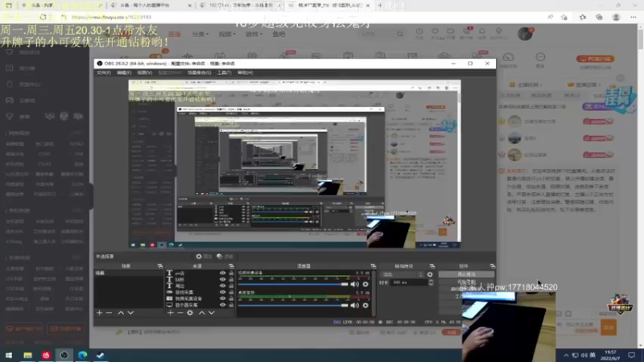644x362 pixels.
Task: Open OBS 帮助(H) menu
Action: [245, 72]
